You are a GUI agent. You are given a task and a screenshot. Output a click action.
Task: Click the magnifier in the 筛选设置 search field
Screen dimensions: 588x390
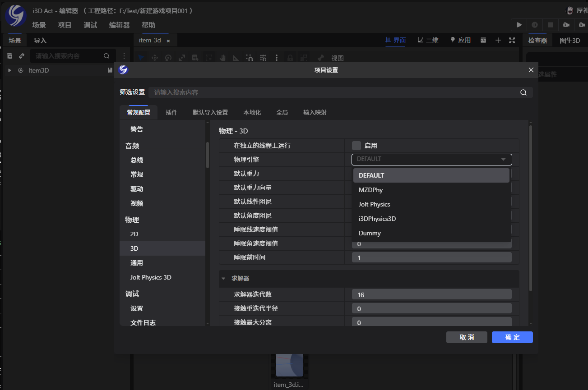[523, 92]
